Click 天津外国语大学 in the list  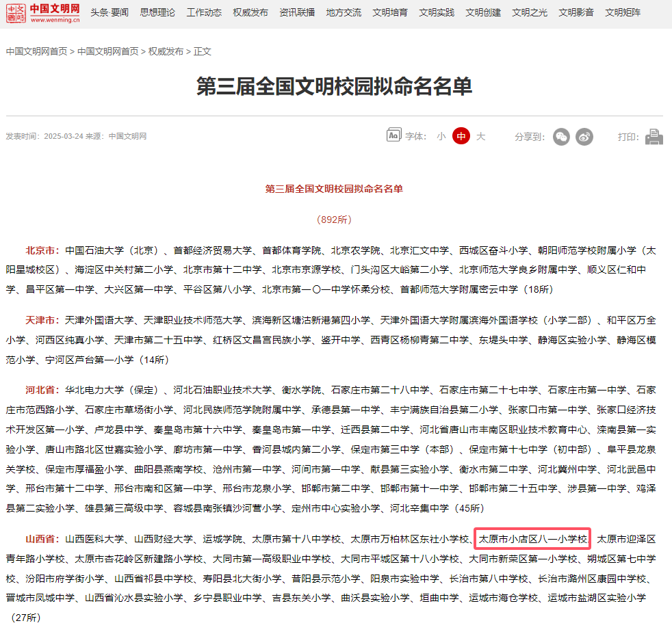point(99,320)
